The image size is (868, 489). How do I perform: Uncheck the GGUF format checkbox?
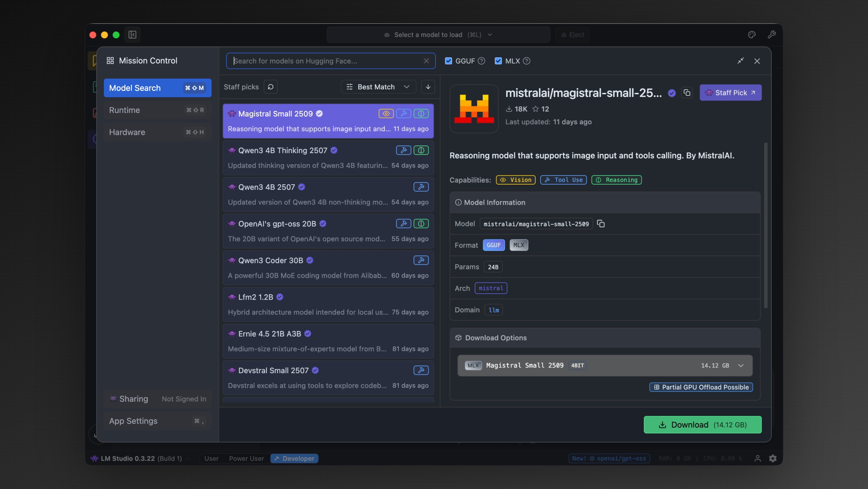(x=448, y=61)
